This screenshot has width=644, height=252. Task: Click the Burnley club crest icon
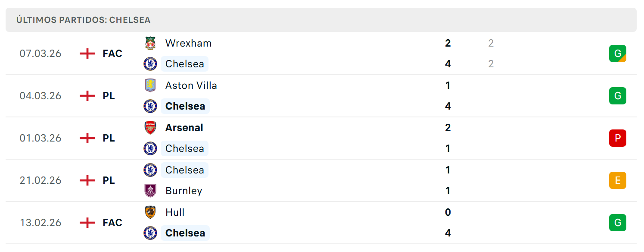pos(150,191)
